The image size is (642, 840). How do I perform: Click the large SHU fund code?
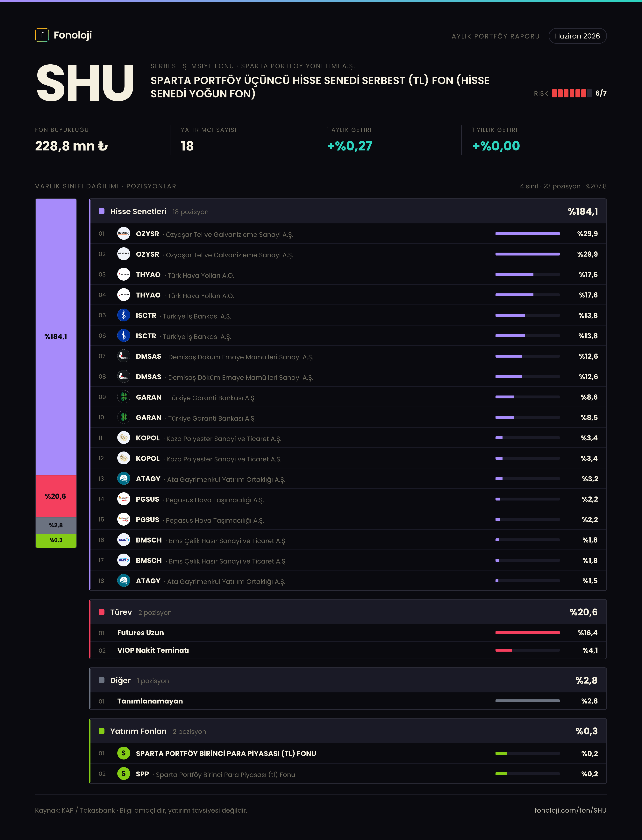(x=85, y=83)
